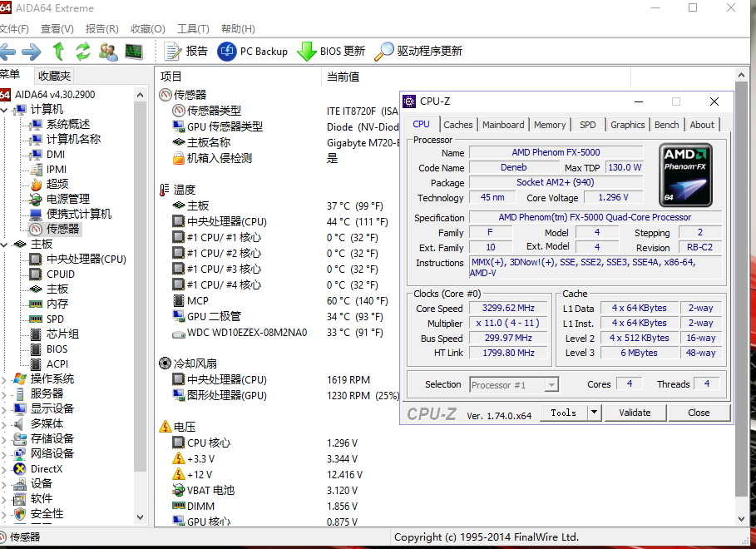Switch to CPU-Z Mainboard tab

(x=503, y=125)
